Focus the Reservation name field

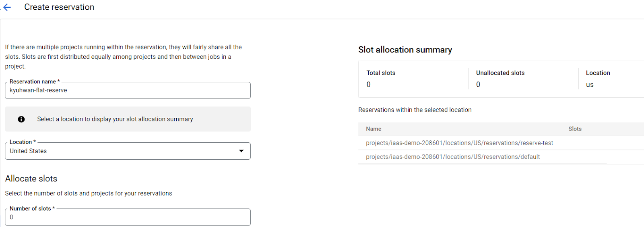128,91
